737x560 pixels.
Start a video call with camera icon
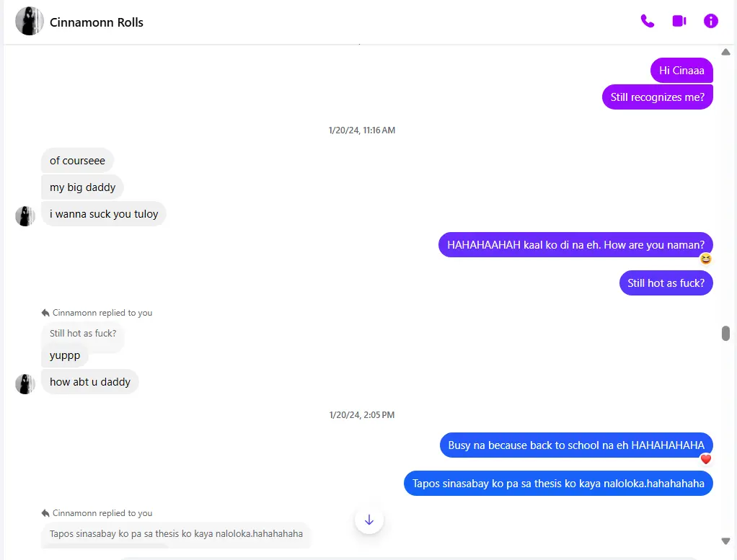[x=679, y=21]
